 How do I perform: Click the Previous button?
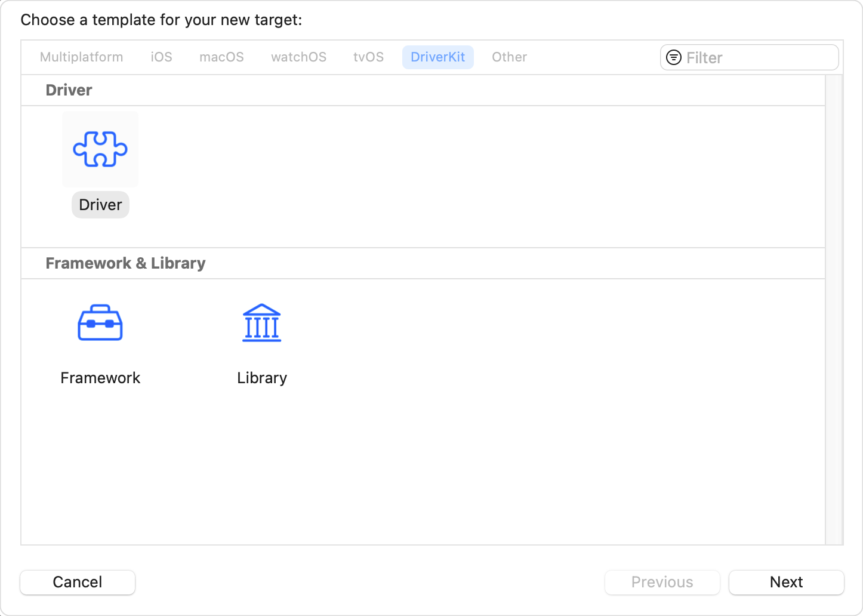(x=662, y=582)
